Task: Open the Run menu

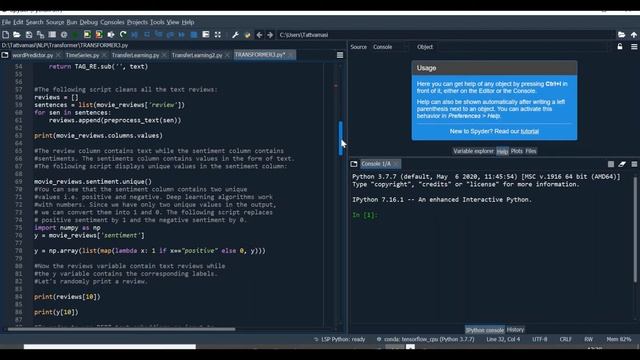Action: (72, 22)
